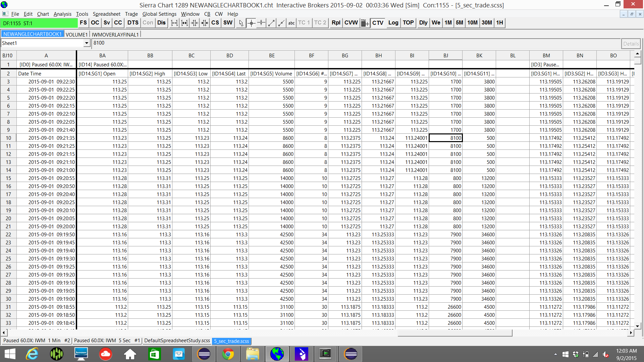Choose the abc text tool

(291, 23)
